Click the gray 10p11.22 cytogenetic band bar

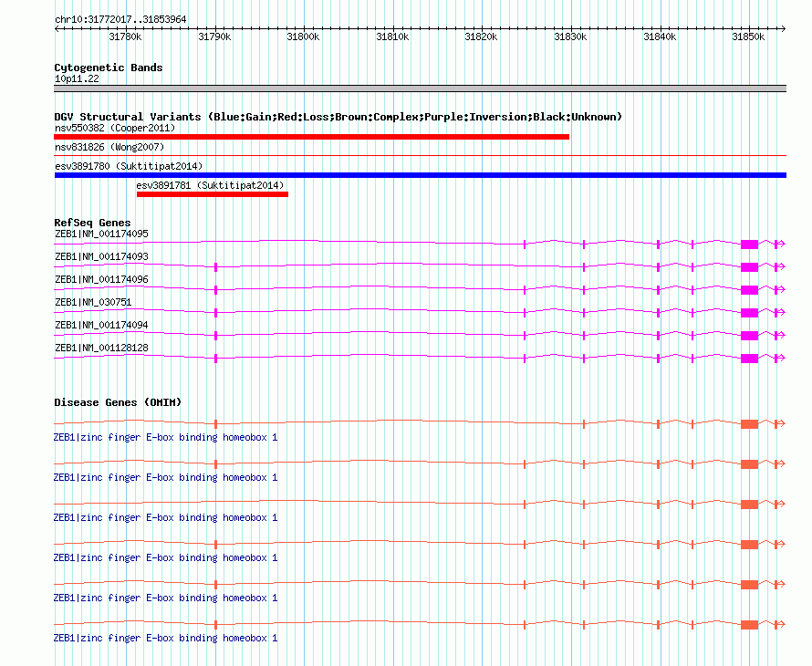[x=420, y=88]
